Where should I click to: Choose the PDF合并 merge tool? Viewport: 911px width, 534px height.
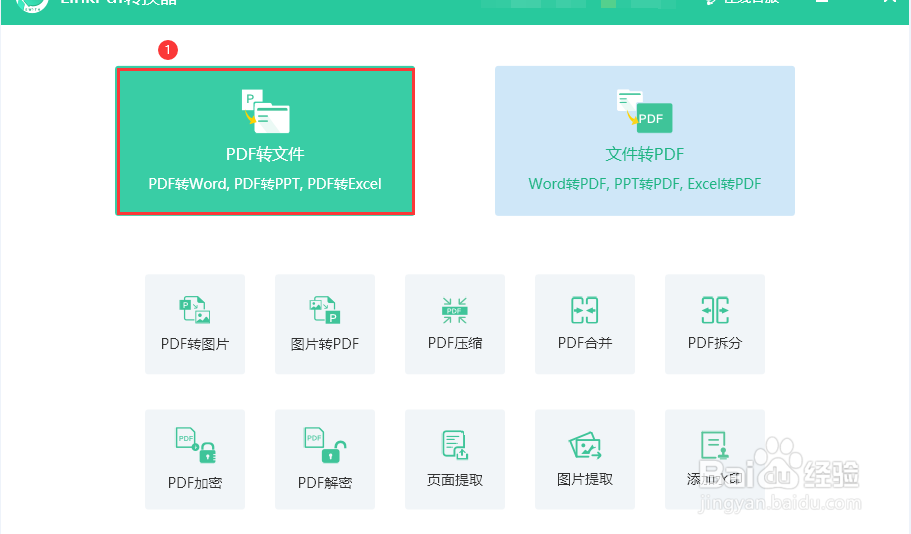[x=585, y=324]
